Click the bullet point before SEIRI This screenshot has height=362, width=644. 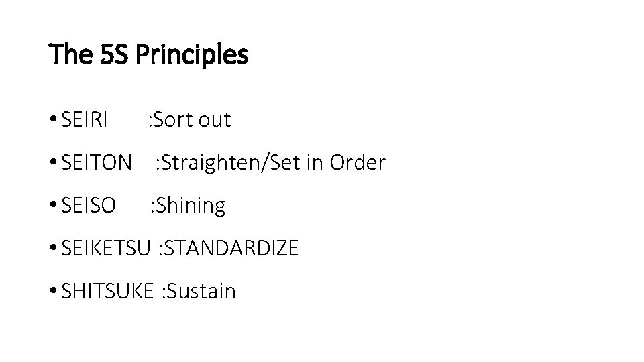52,120
